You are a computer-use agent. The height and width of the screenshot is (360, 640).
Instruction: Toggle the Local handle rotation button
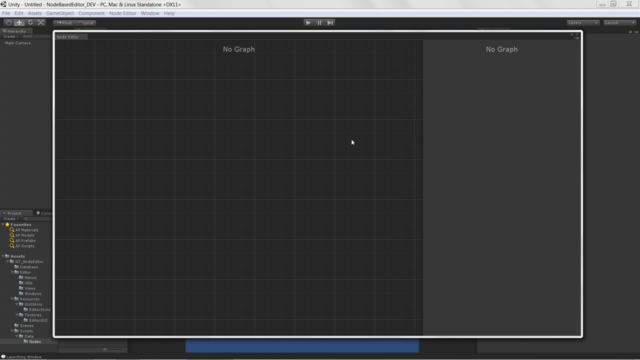86,23
